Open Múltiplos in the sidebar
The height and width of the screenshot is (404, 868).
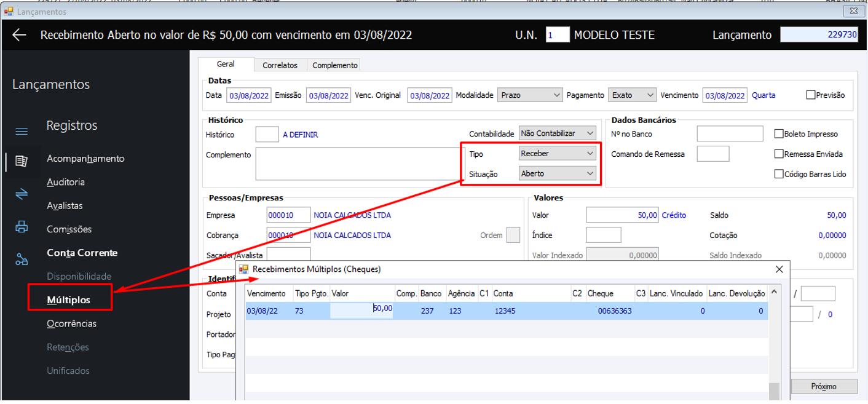point(69,300)
